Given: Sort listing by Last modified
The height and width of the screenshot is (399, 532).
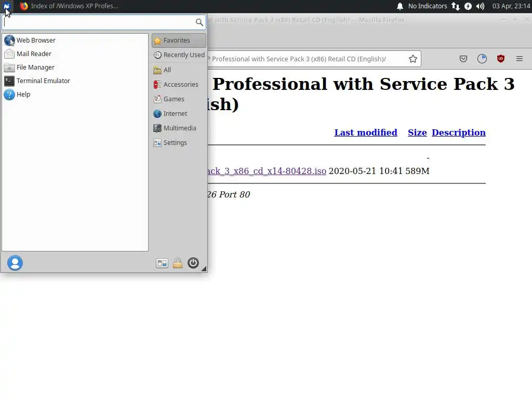Looking at the screenshot, I should pyautogui.click(x=366, y=132).
